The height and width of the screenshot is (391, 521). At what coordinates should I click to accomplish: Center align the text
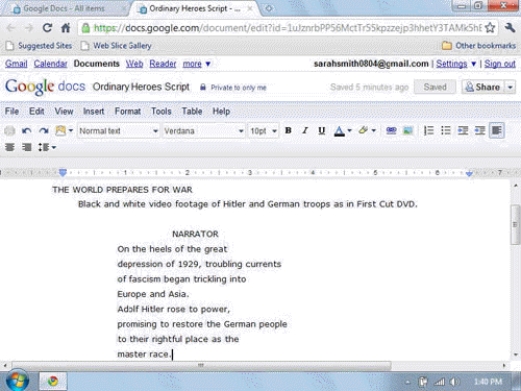coord(10,147)
